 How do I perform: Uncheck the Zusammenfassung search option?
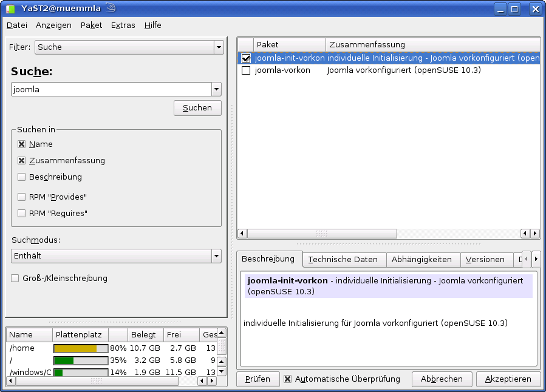22,160
